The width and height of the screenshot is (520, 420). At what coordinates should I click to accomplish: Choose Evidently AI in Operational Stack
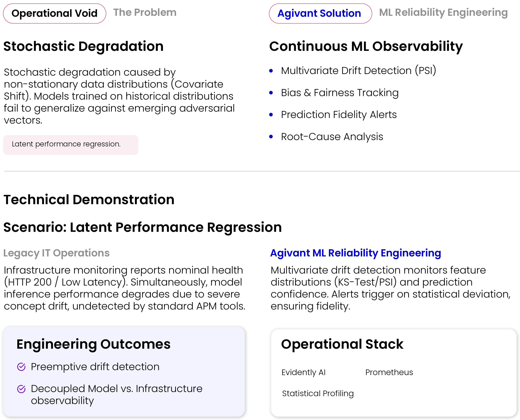point(303,372)
